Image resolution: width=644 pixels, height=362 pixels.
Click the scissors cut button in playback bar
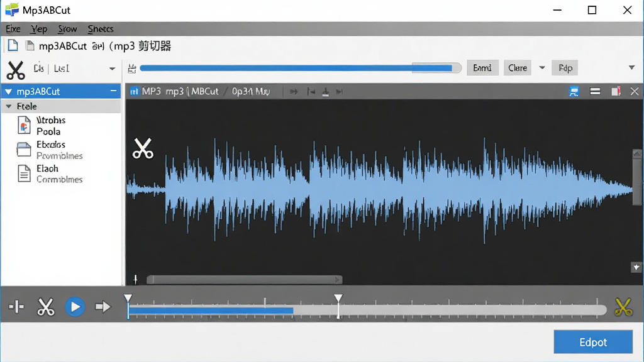45,307
